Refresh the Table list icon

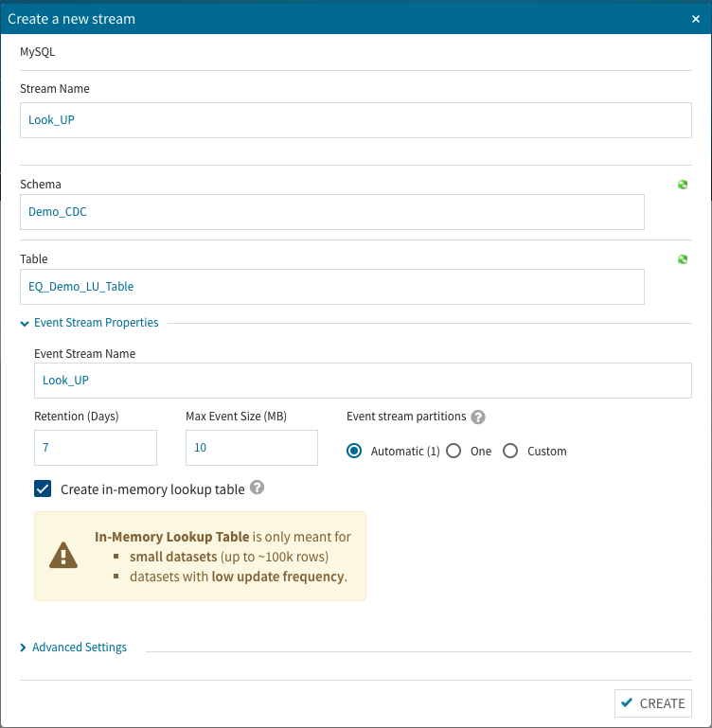point(683,259)
